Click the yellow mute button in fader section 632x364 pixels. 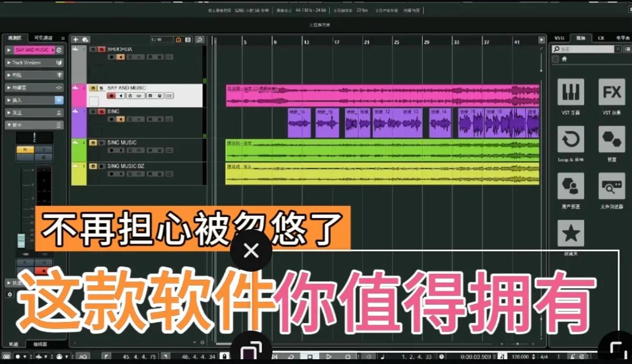(x=25, y=150)
